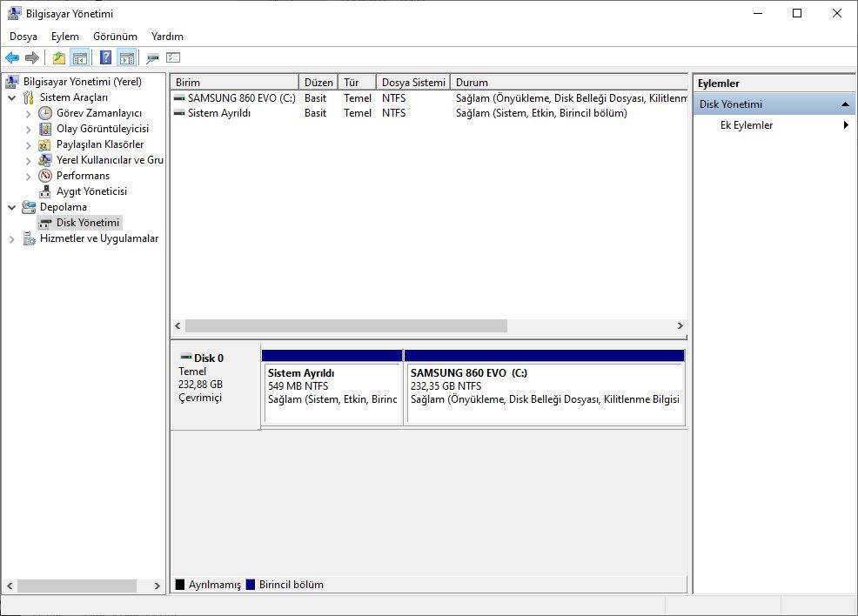This screenshot has width=858, height=616.
Task: Click volume list scroll right arrow
Action: pyautogui.click(x=680, y=326)
